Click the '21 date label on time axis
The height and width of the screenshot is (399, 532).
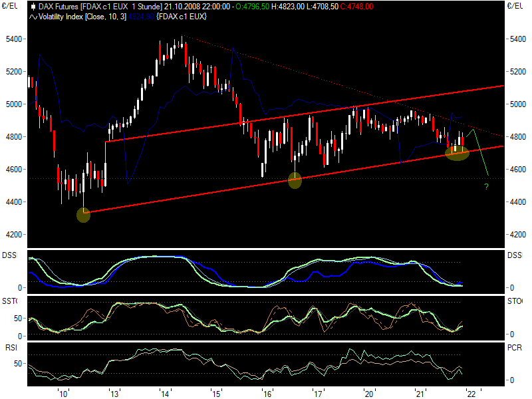(x=420, y=394)
